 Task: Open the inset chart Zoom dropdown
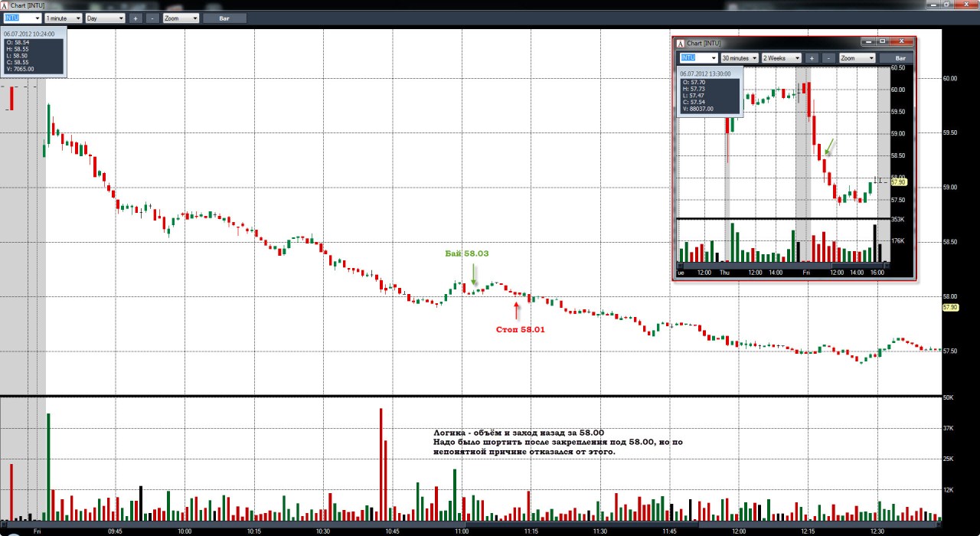[857, 58]
